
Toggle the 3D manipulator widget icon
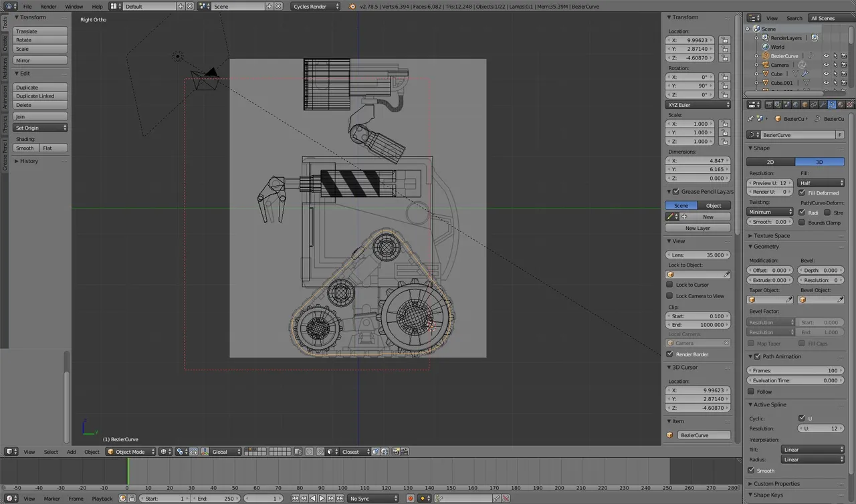pos(205,452)
